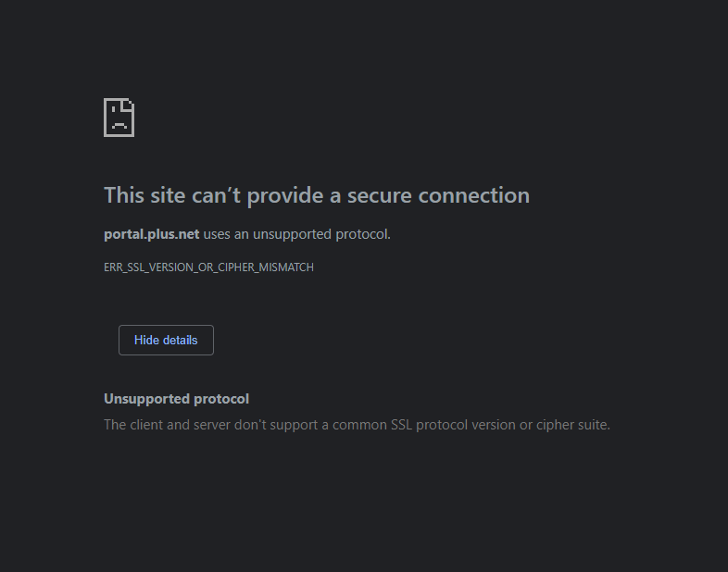Click the bold "Unsupported protocol" details heading
This screenshot has height=572, width=728.
point(176,399)
